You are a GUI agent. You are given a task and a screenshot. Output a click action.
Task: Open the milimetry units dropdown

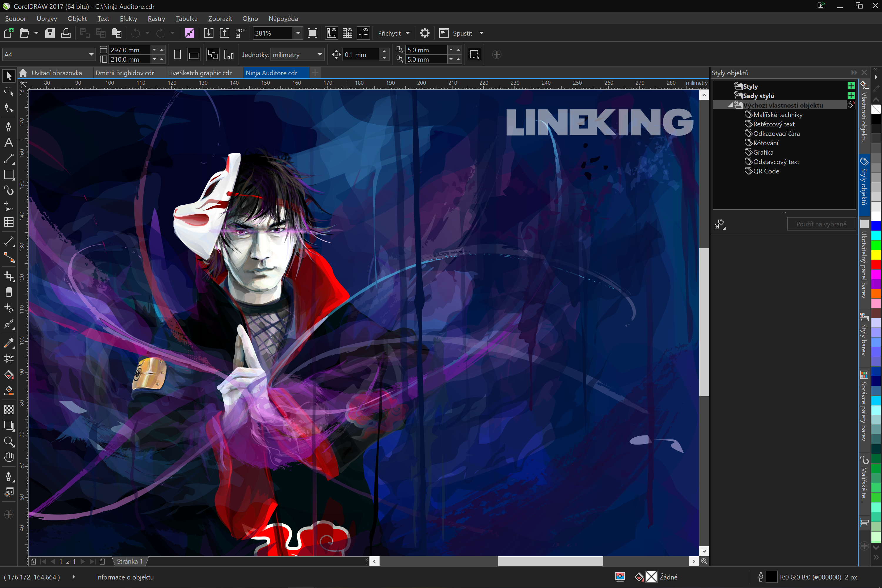pos(320,54)
